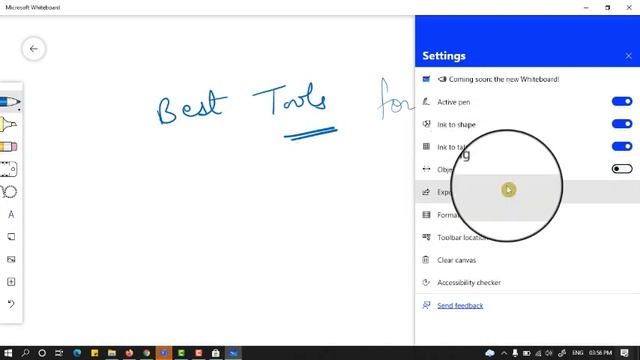640x360 pixels.
Task: Add a text box with the A tool
Action: point(11,214)
